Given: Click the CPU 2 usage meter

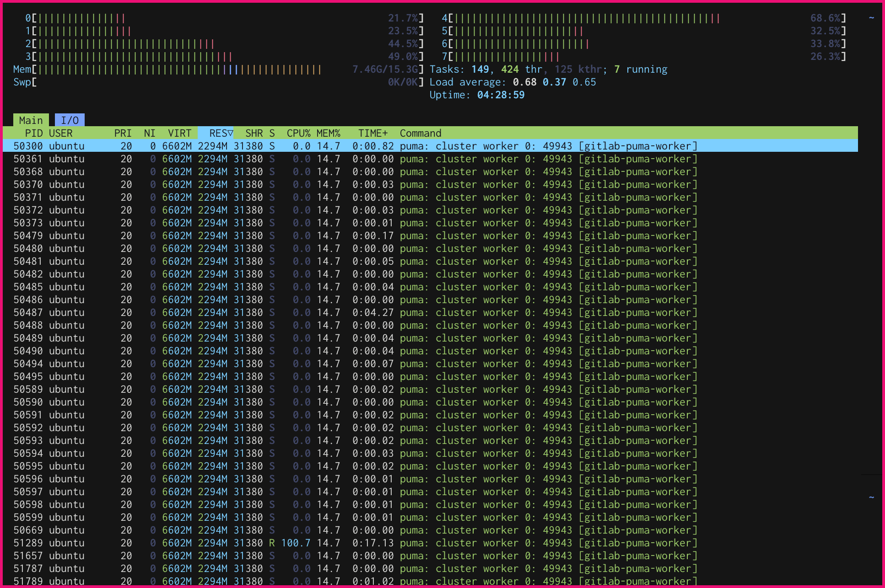Looking at the screenshot, I should [x=224, y=43].
